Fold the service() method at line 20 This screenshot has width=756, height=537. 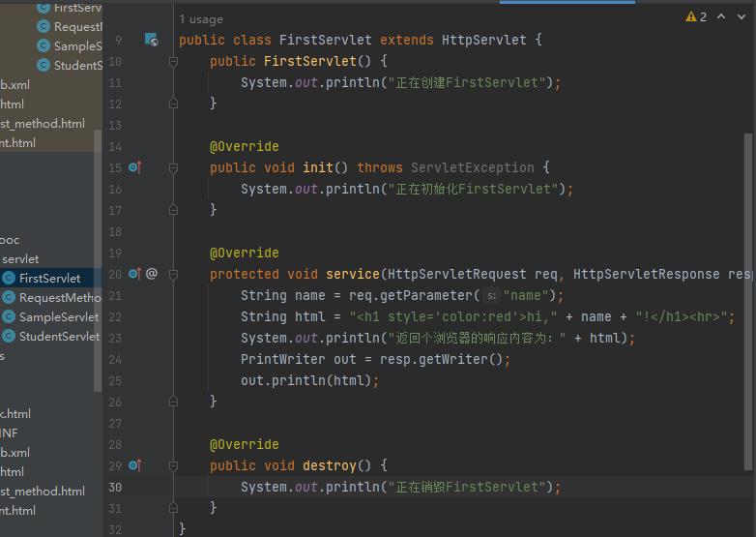click(174, 274)
